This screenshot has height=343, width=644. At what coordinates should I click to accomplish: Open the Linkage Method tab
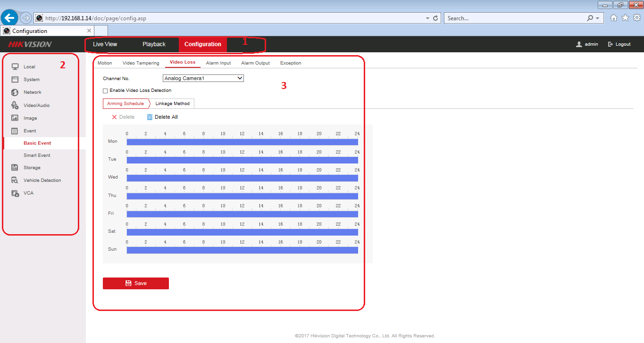172,104
